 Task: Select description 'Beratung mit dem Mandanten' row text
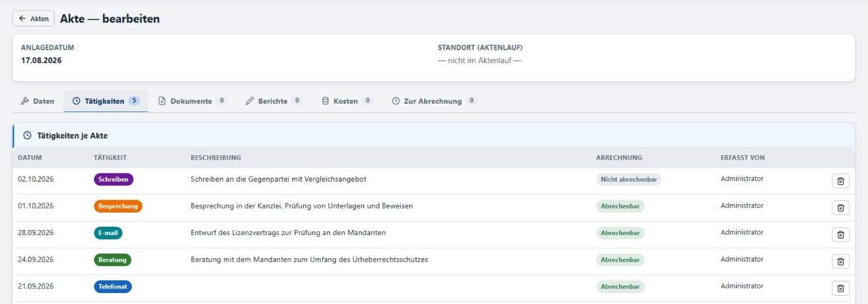point(309,260)
